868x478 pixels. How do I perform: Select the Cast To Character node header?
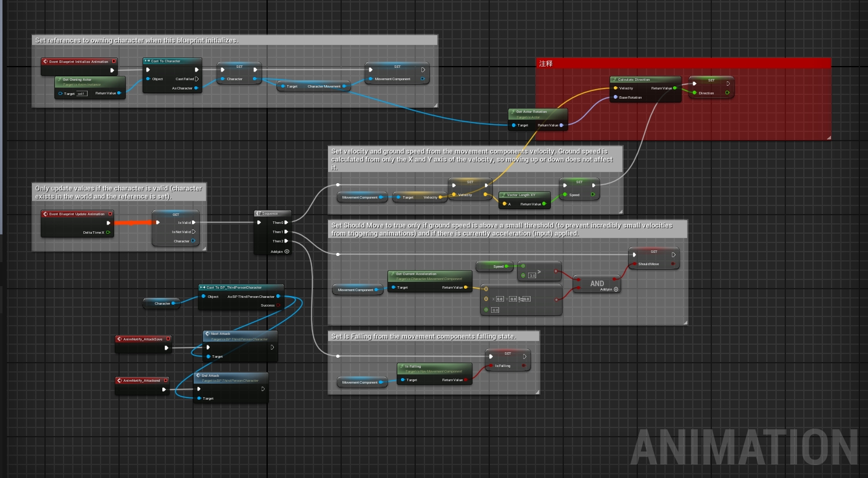[172, 61]
